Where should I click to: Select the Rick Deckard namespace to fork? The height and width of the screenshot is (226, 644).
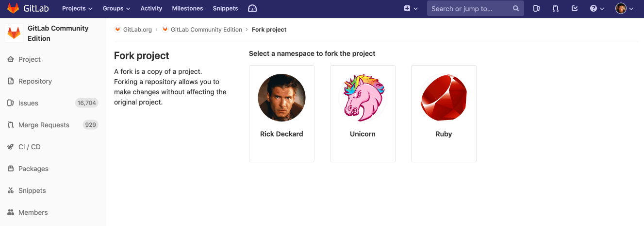pyautogui.click(x=281, y=113)
